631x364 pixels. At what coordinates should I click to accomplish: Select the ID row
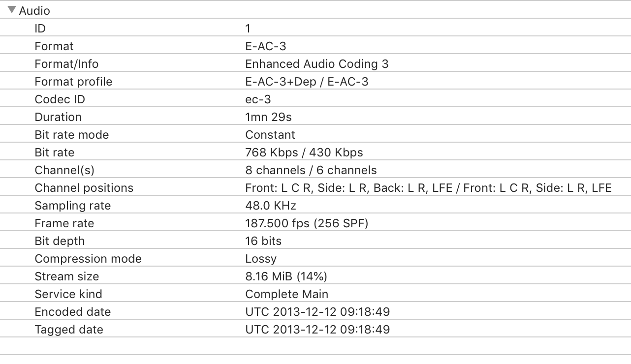tap(315, 28)
